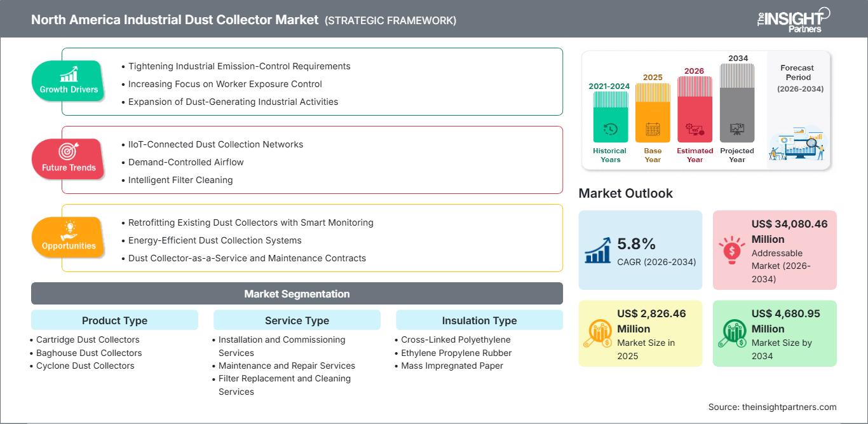868x424 pixels.
Task: Click 'Baghouse Dust Collectors' item
Action: click(x=89, y=353)
